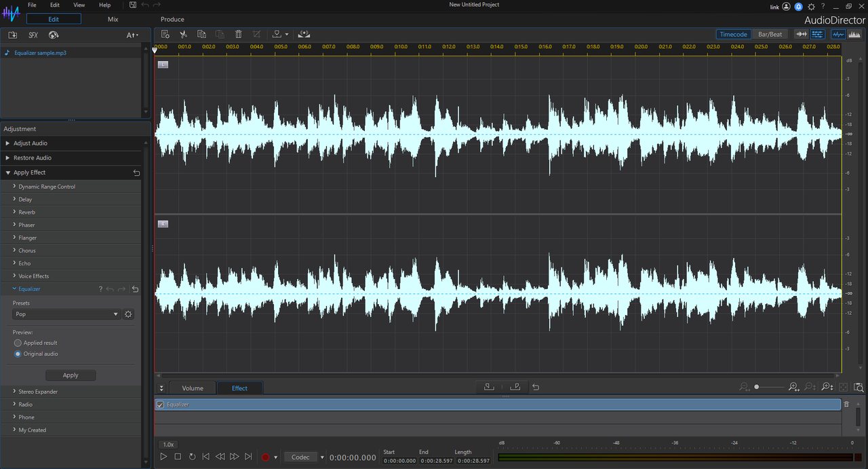Expand the Restore Audio section
Image resolution: width=868 pixels, height=469 pixels.
pos(71,157)
